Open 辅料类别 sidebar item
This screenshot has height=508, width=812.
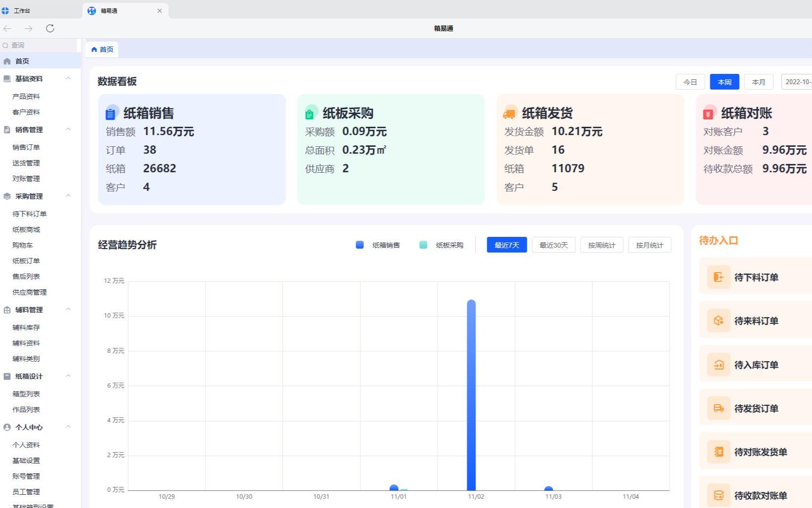click(26, 359)
